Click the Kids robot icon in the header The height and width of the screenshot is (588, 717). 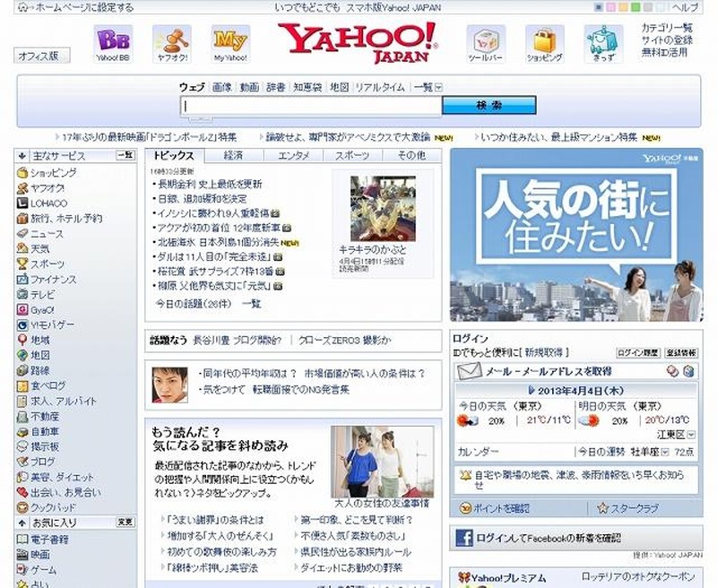point(603,39)
